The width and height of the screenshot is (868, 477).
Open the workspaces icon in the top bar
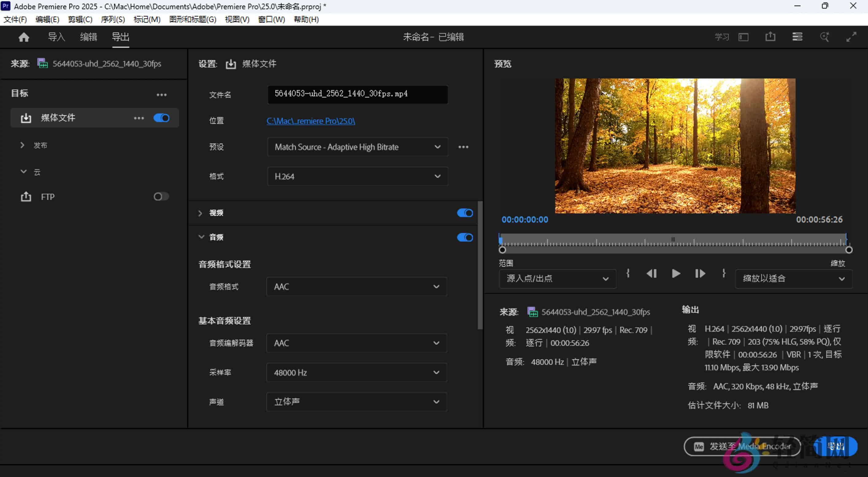(797, 37)
